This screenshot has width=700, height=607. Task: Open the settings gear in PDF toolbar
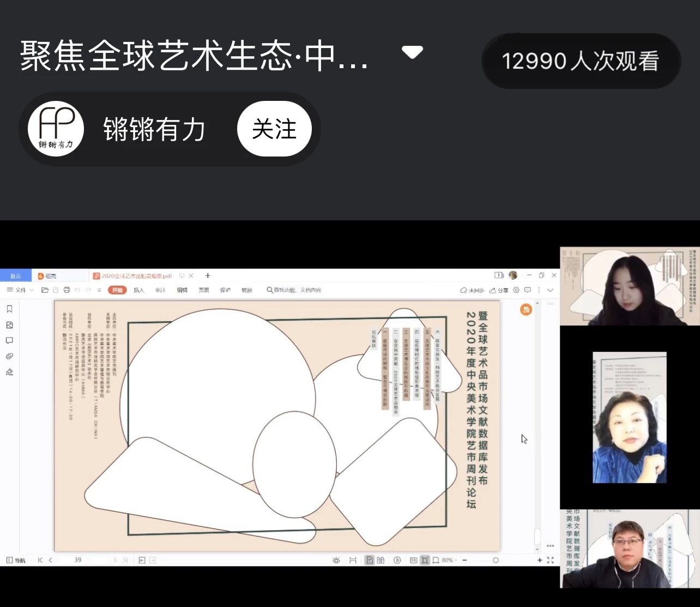pyautogui.click(x=516, y=290)
